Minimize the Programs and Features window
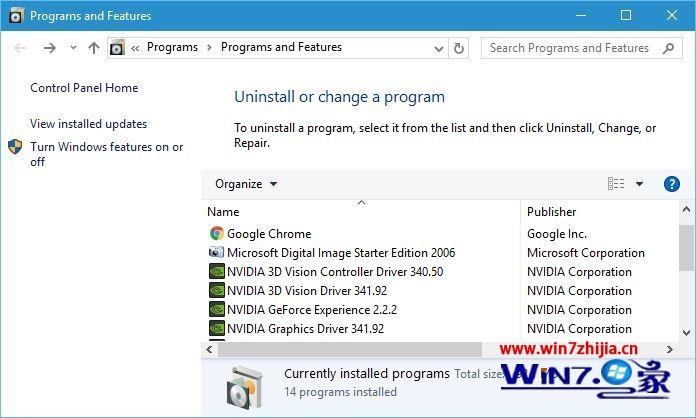 click(x=581, y=15)
